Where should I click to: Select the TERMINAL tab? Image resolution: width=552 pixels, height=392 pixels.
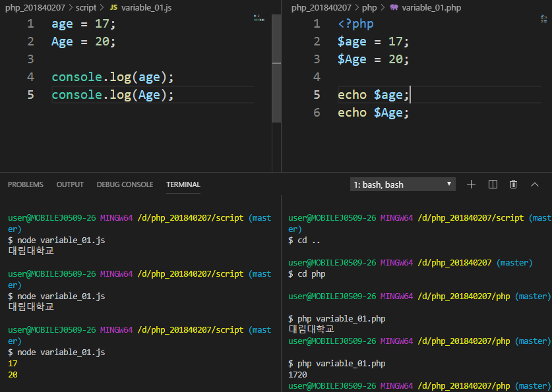[x=183, y=184]
